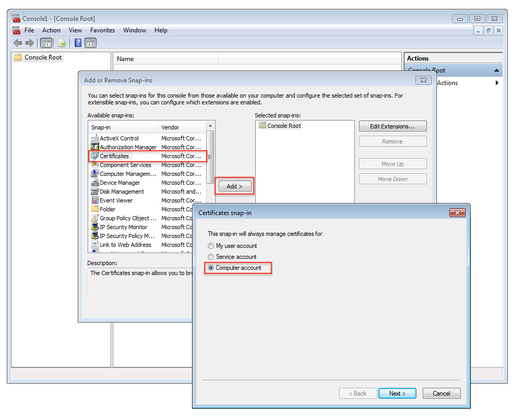
Task: Click the Move Down button
Action: pos(393,179)
